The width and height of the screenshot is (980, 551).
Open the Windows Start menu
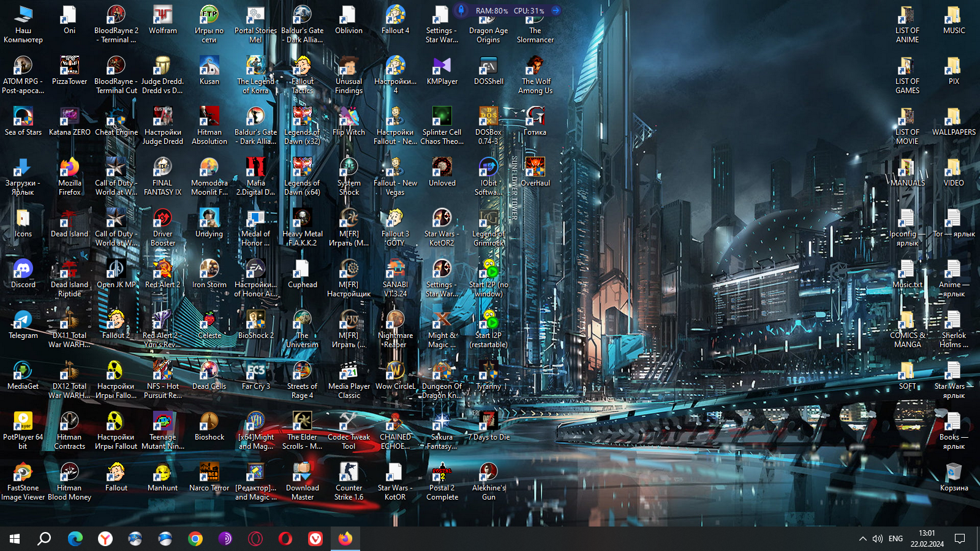15,539
